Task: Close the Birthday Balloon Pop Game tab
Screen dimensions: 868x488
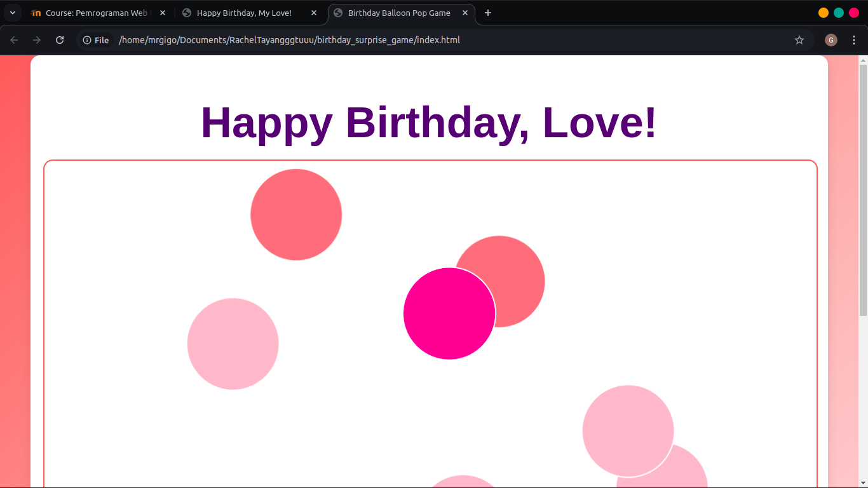Action: point(465,13)
